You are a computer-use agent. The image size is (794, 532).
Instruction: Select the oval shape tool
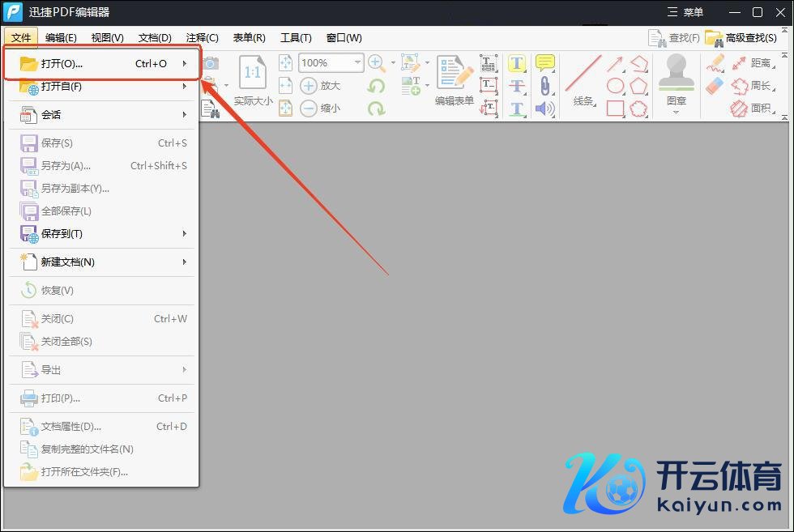click(x=616, y=86)
